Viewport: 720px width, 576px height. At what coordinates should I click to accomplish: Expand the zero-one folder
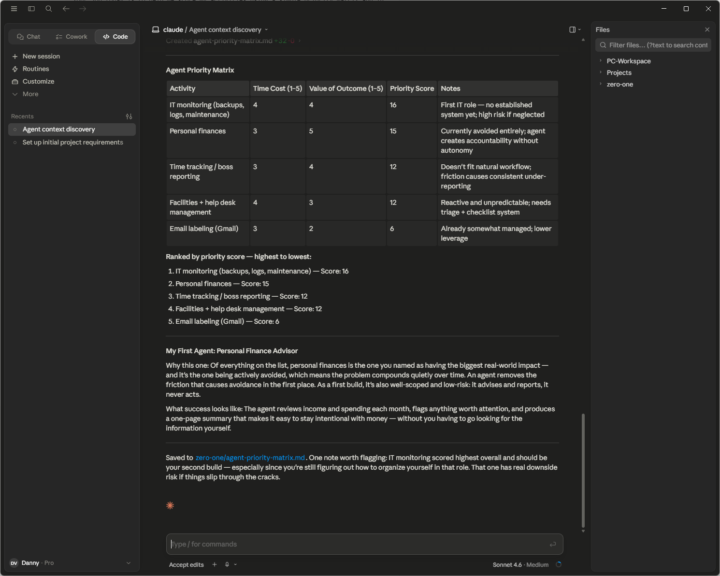coord(619,85)
